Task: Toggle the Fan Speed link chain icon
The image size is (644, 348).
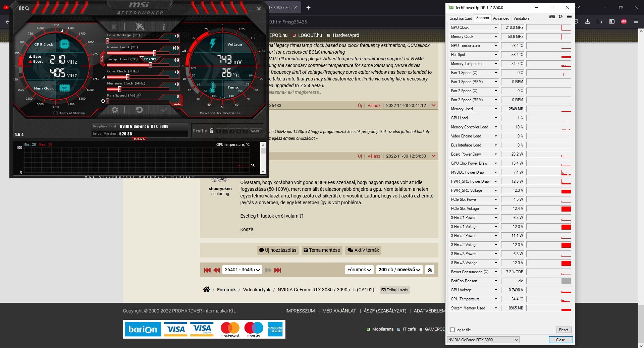Action: [139, 96]
